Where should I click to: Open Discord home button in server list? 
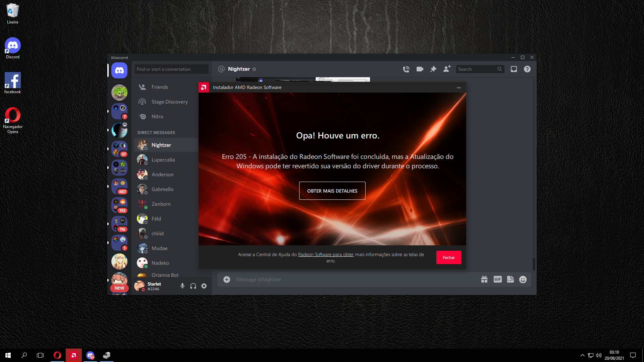pyautogui.click(x=119, y=70)
